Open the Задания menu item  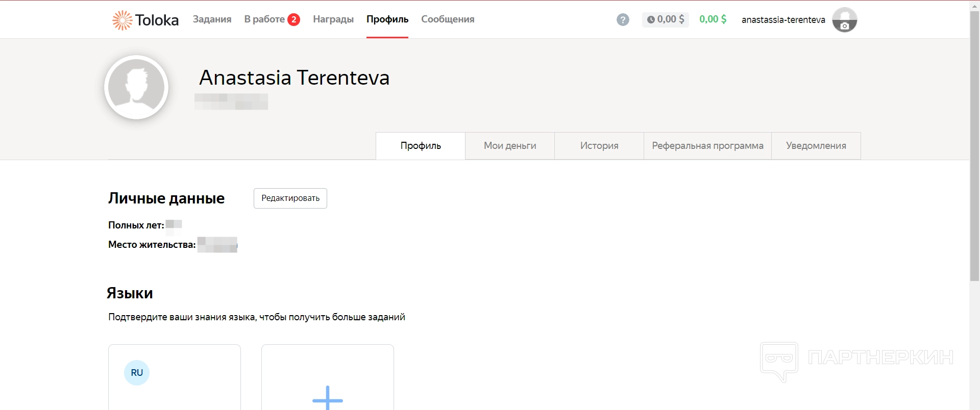[212, 19]
